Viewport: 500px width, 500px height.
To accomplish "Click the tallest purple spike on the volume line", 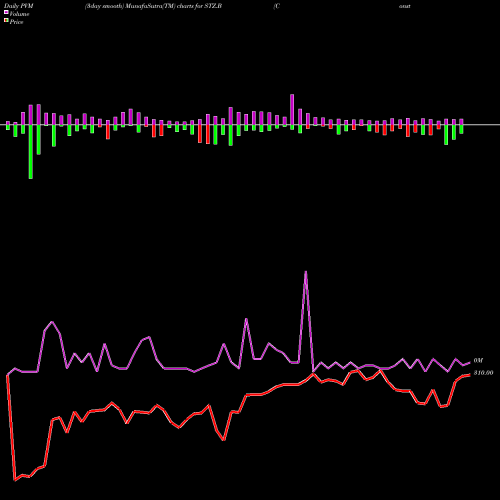I will (306, 272).
